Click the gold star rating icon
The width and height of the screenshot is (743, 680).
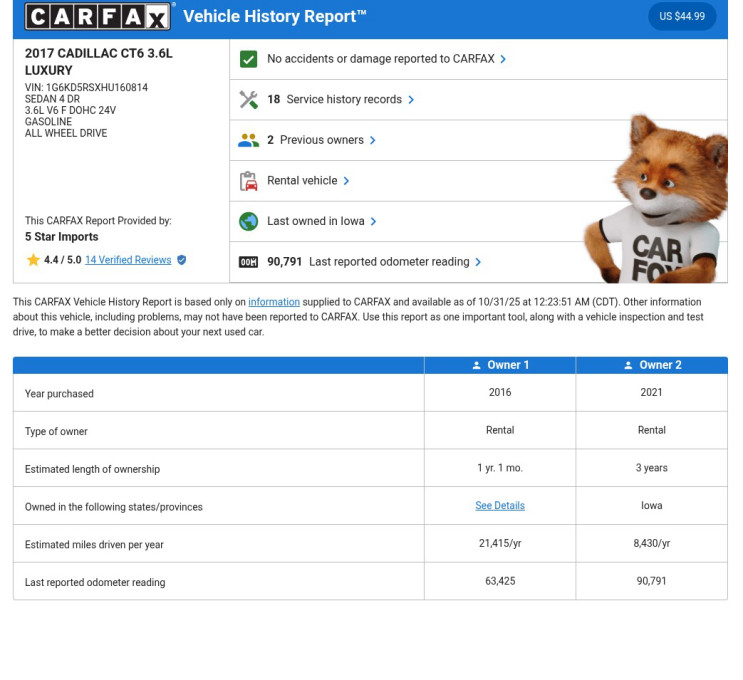tap(33, 260)
